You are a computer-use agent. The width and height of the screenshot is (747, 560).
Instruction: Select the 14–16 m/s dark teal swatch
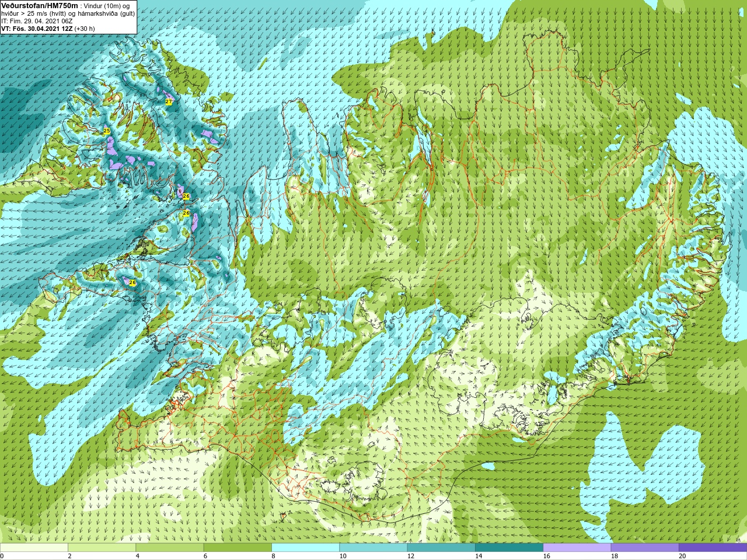click(509, 548)
